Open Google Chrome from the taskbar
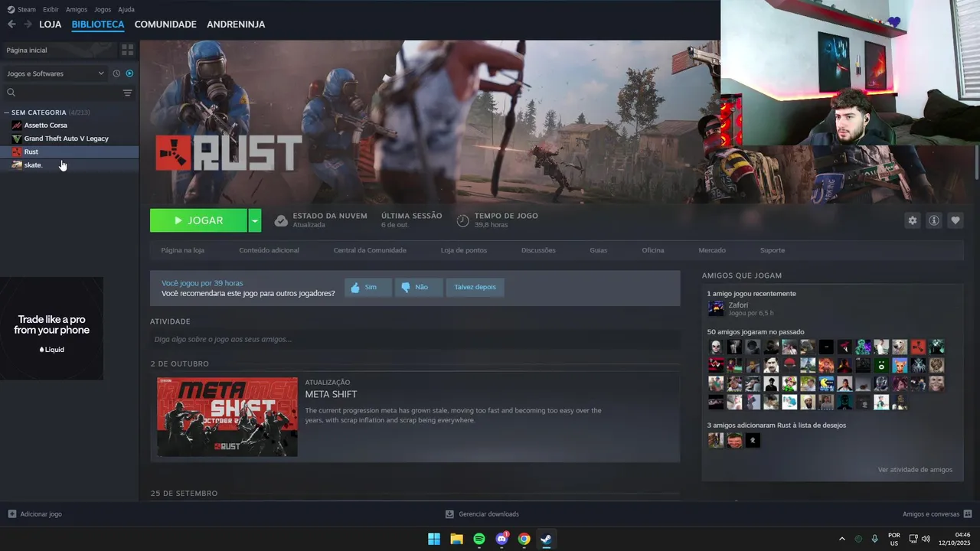This screenshot has height=551, width=980. point(524,539)
